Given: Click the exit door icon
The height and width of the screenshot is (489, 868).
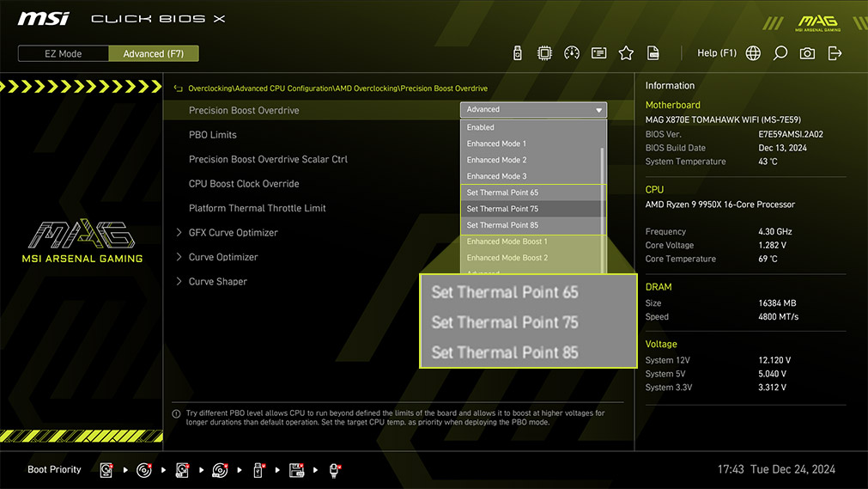Looking at the screenshot, I should click(x=835, y=53).
